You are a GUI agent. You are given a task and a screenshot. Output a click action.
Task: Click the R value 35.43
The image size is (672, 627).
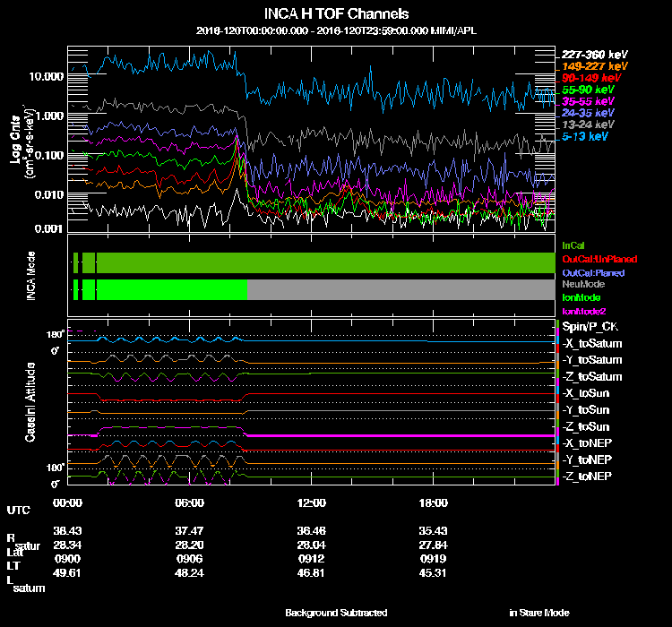(434, 530)
